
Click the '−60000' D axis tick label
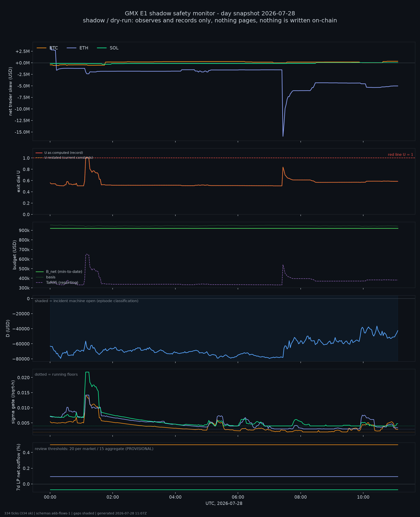coord(21,344)
